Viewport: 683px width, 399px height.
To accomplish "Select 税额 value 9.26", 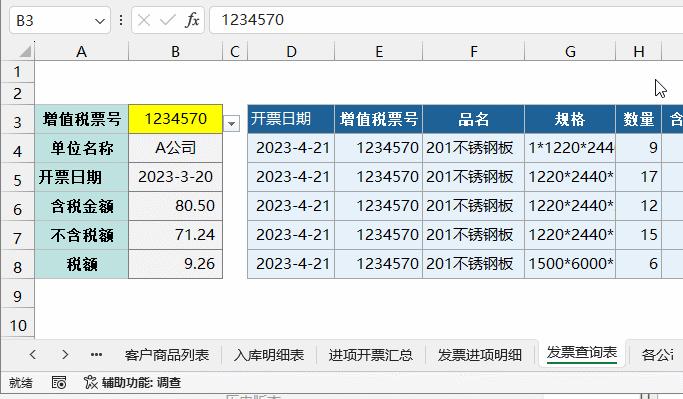I will tap(176, 264).
